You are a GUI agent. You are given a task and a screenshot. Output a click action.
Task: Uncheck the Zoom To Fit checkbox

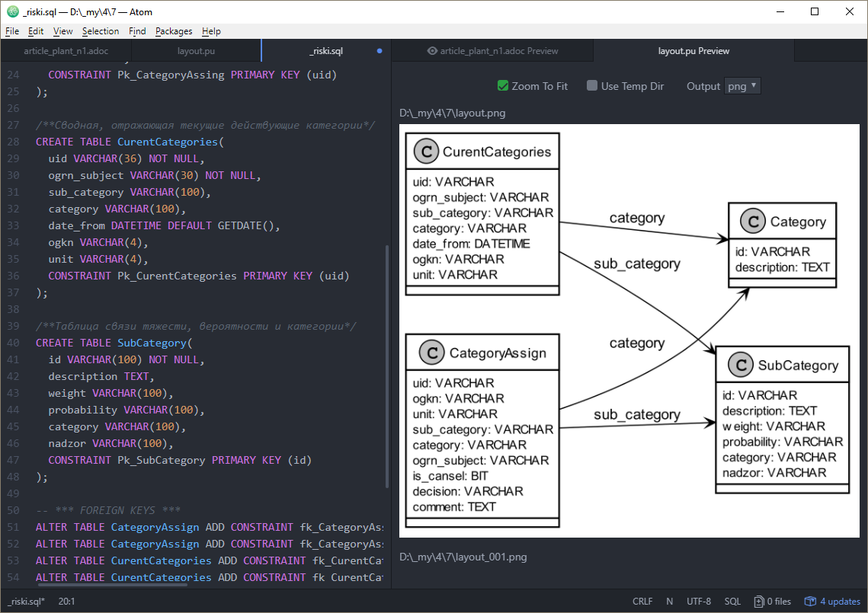(x=503, y=86)
